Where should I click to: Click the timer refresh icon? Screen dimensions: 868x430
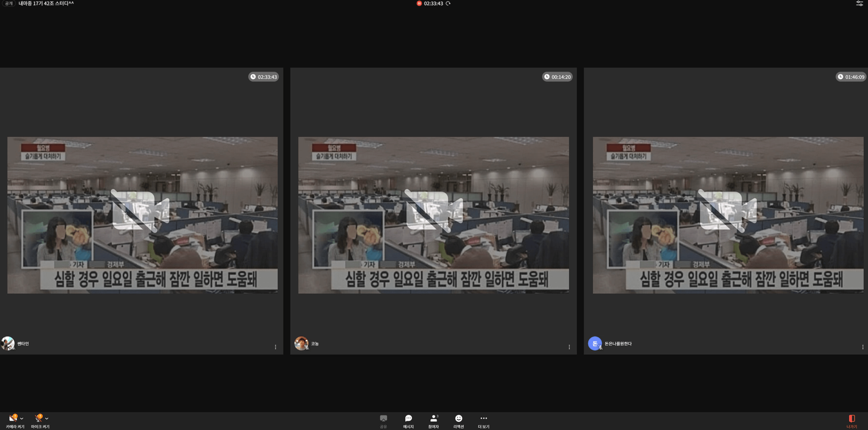[448, 3]
